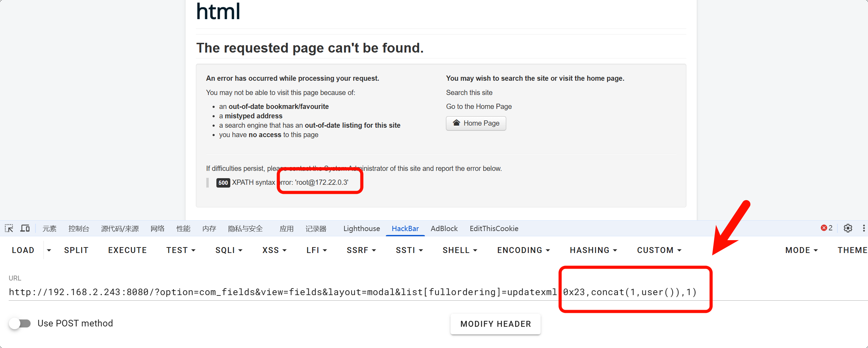This screenshot has width=868, height=348.
Task: Open the HASHING dropdown menu
Action: click(x=593, y=250)
